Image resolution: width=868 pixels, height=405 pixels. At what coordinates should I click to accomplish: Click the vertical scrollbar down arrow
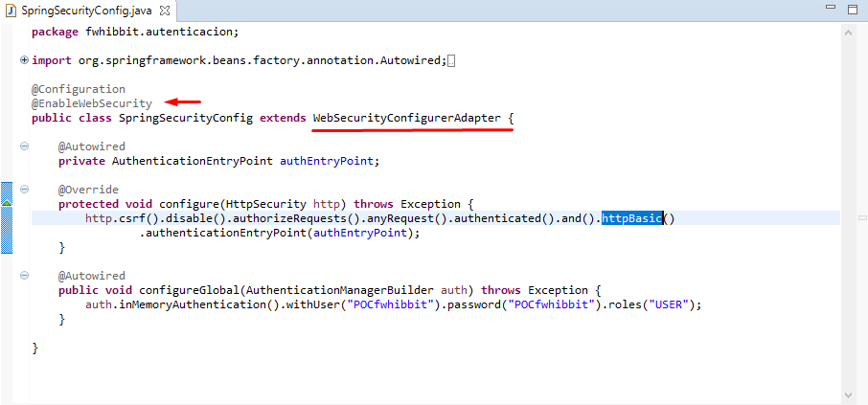848,394
